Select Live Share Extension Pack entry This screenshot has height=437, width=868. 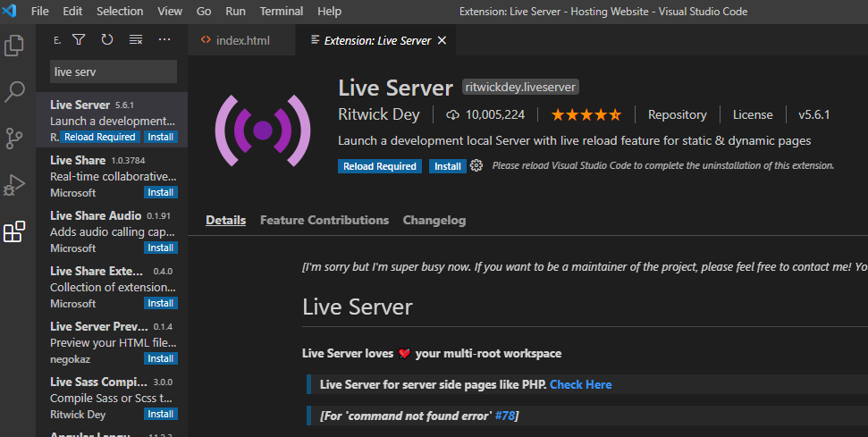112,286
